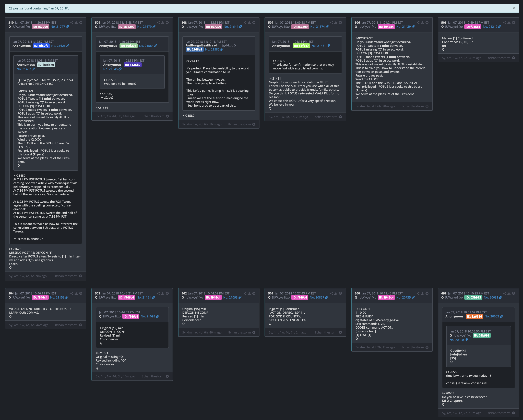Share post 509 via its share icon
The height and width of the screenshot is (420, 523).
click(158, 22)
